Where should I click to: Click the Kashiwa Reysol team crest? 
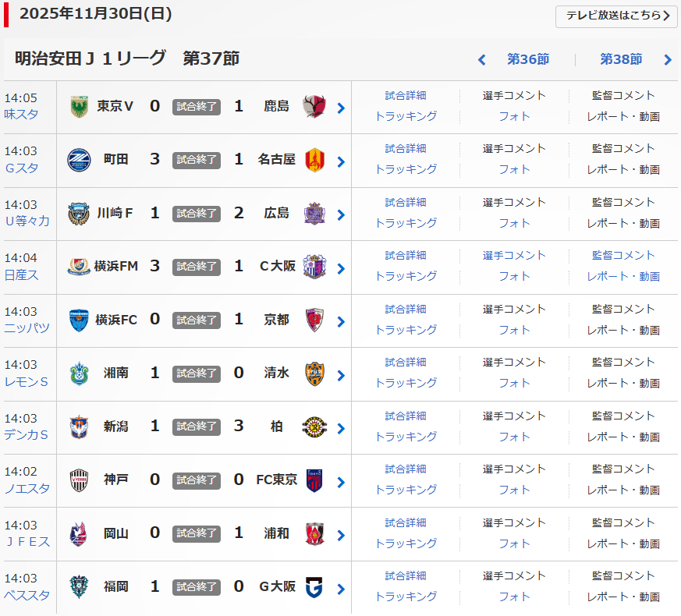click(314, 427)
